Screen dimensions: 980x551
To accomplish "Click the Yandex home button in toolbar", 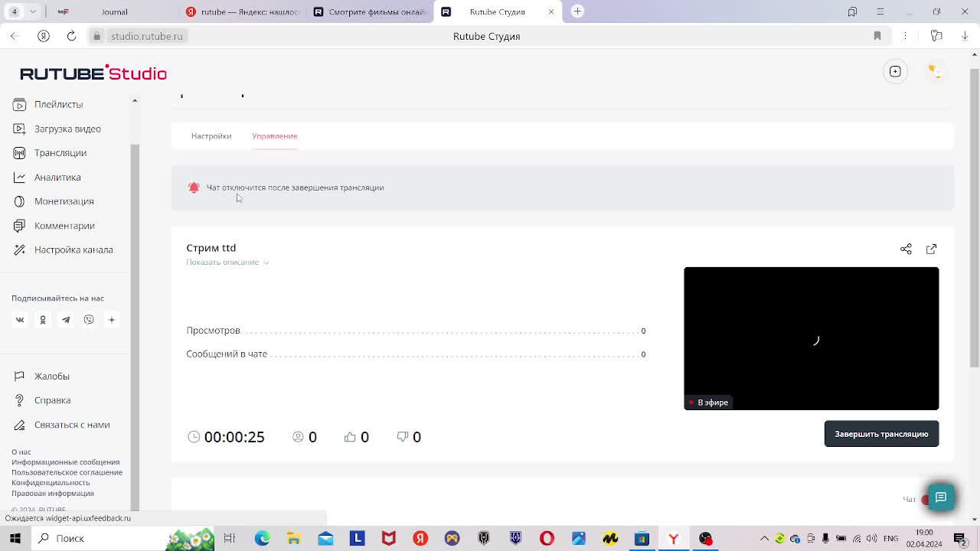I will pyautogui.click(x=44, y=36).
